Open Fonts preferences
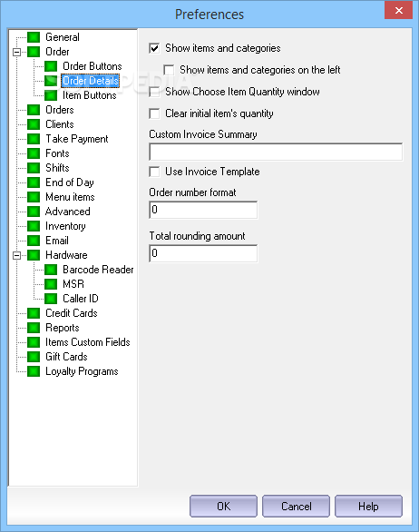This screenshot has width=419, height=532. 57,153
